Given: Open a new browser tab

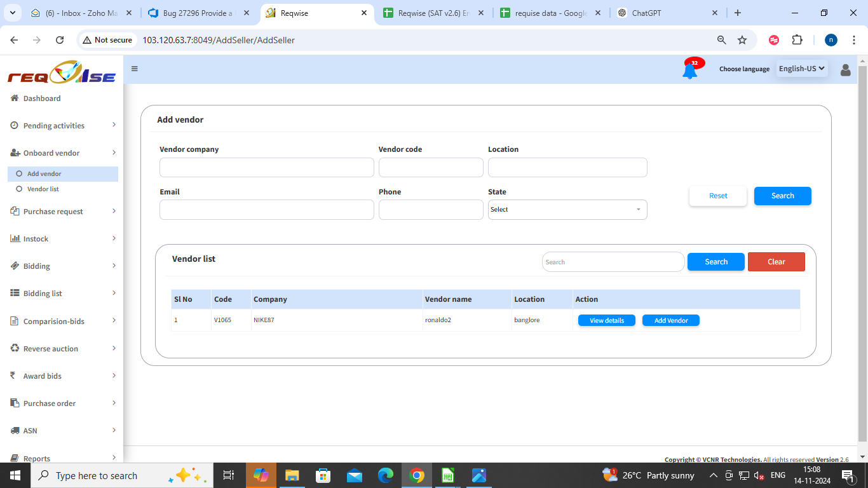Looking at the screenshot, I should pyautogui.click(x=738, y=13).
